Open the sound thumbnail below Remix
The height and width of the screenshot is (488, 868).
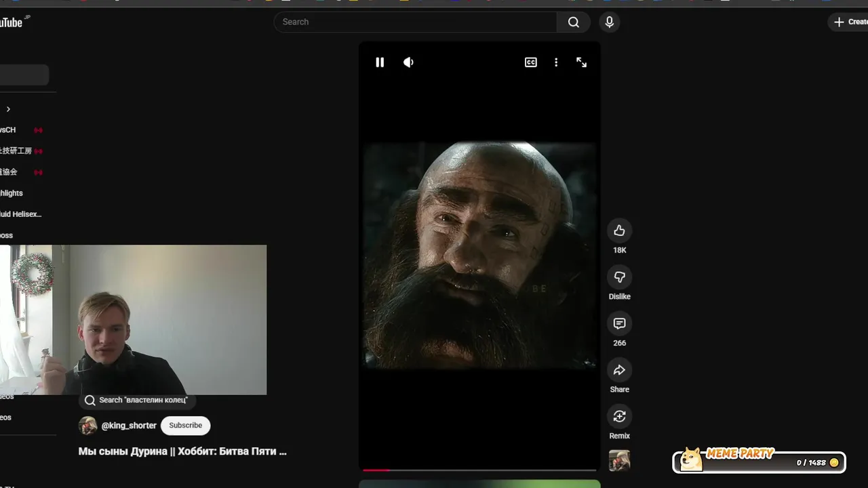[x=619, y=461]
